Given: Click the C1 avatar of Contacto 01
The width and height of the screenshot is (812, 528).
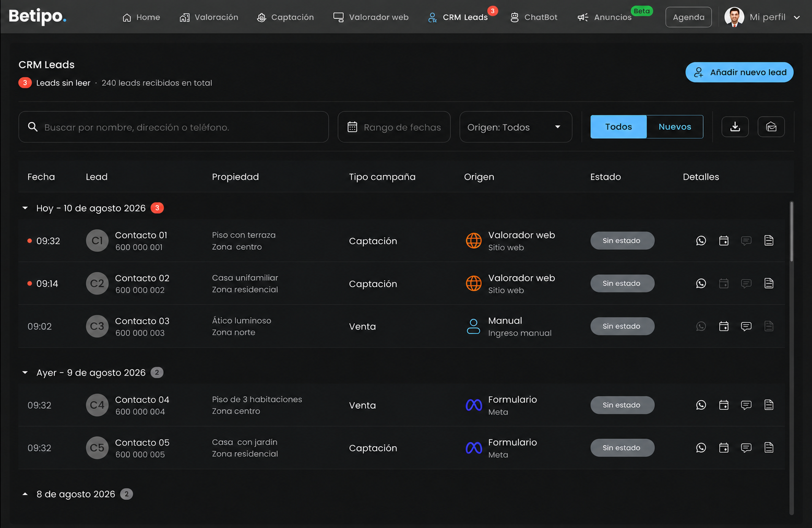Looking at the screenshot, I should 97,241.
